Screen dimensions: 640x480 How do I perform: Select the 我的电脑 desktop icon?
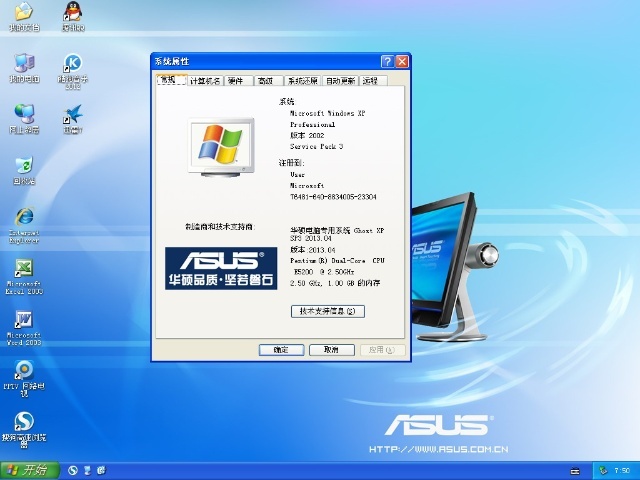(x=24, y=68)
